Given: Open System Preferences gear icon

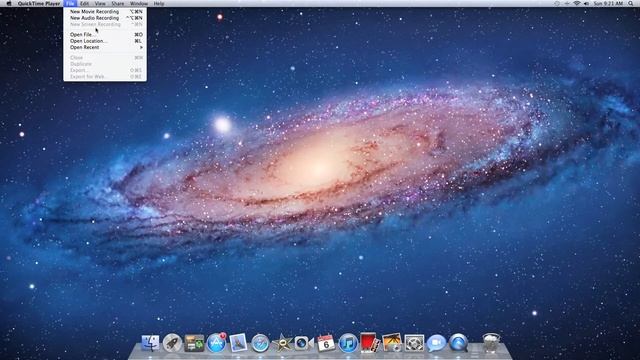Looking at the screenshot, I should (x=414, y=343).
